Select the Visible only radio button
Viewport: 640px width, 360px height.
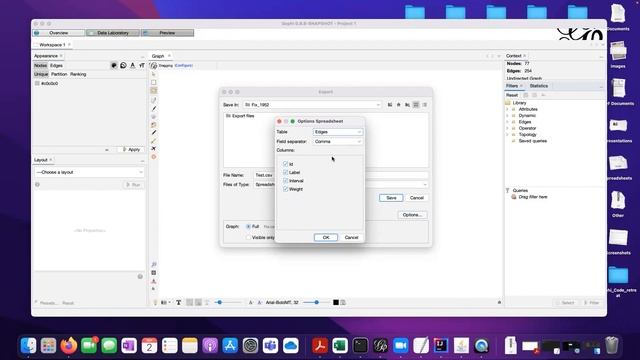point(248,237)
